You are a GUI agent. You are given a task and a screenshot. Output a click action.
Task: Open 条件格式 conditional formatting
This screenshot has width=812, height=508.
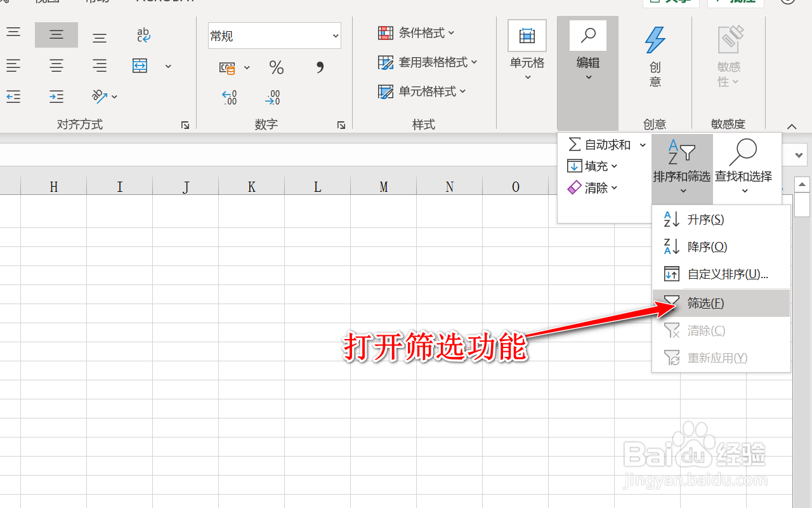[416, 32]
